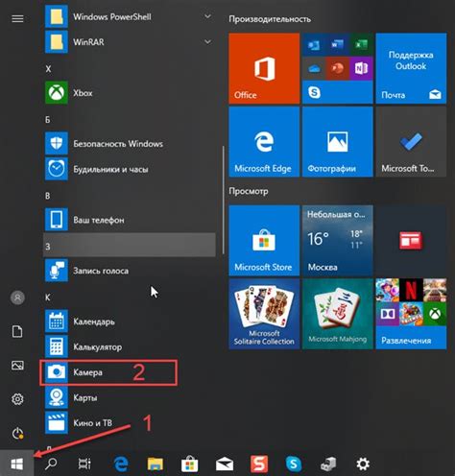455x476 pixels.
Task: Click Word icon in Office tile group
Action: (x=337, y=44)
